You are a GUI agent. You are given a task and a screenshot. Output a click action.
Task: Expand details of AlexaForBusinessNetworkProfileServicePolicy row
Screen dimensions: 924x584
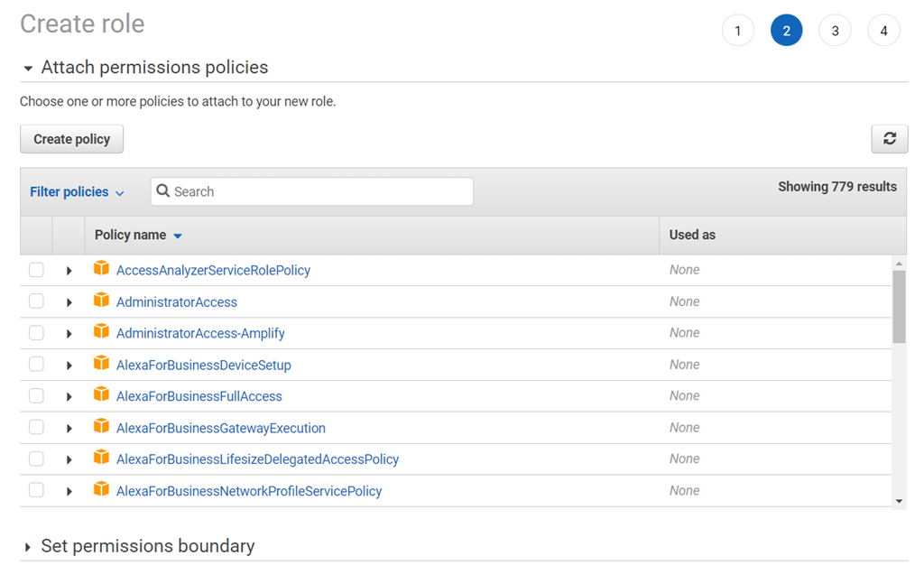tap(69, 491)
